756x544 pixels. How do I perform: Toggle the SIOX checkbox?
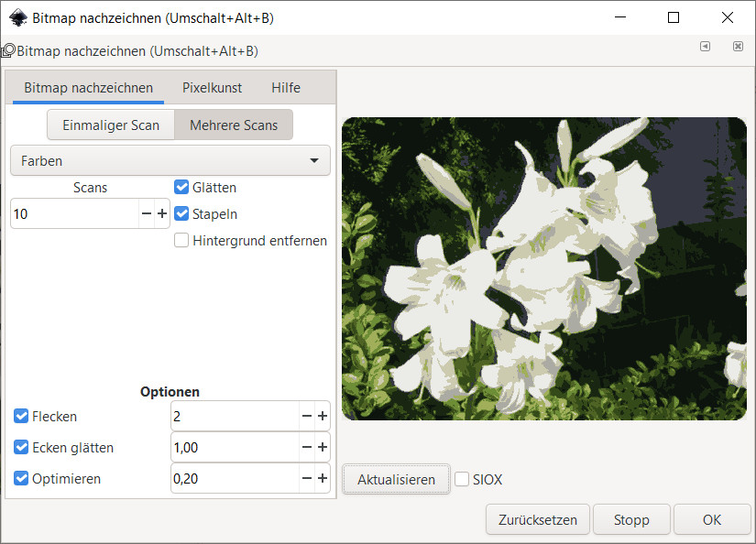coord(462,479)
